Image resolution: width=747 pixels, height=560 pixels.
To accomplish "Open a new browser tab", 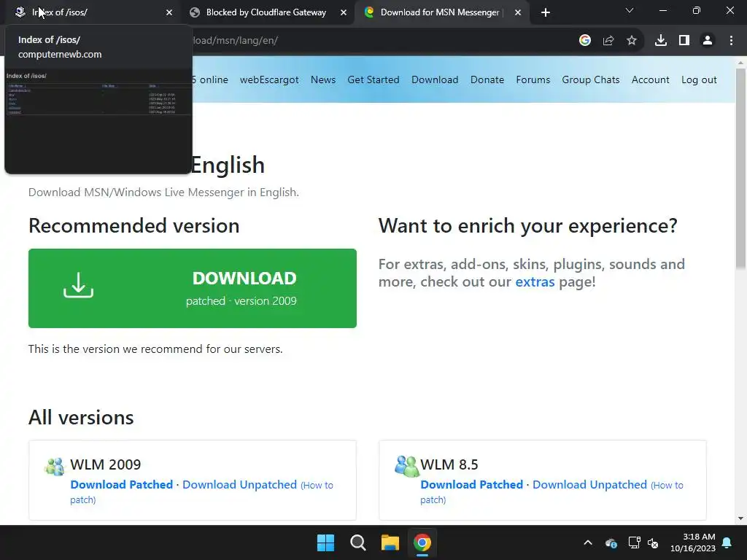I will (x=546, y=13).
